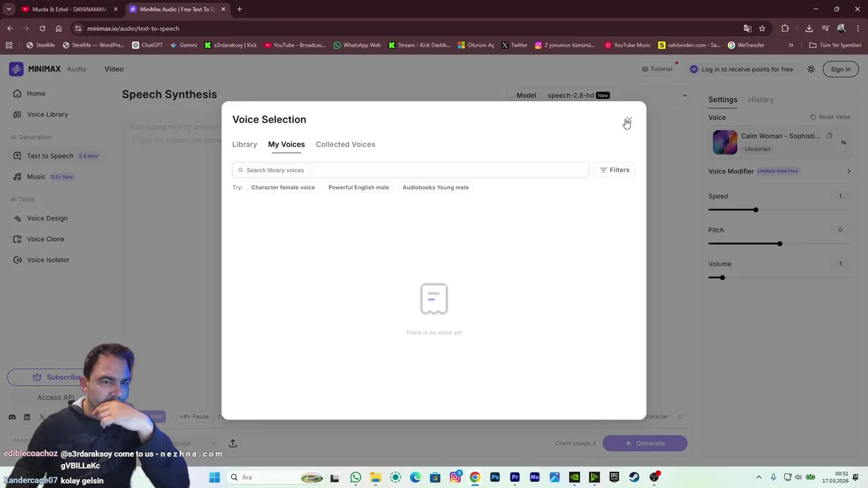
Task: Select the My Voices tab
Action: pos(286,144)
